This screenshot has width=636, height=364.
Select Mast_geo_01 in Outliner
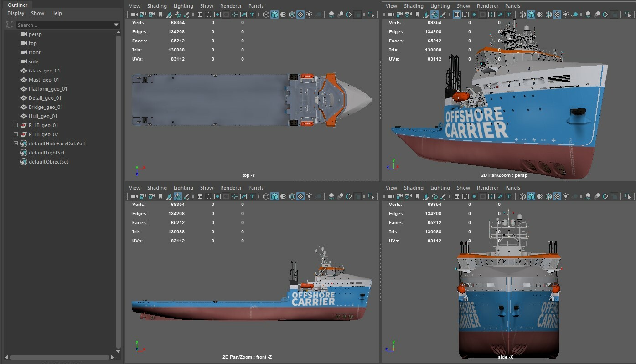click(x=44, y=80)
